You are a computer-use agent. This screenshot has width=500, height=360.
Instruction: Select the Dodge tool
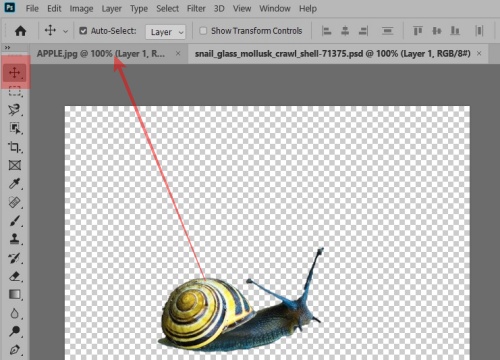[x=15, y=331]
